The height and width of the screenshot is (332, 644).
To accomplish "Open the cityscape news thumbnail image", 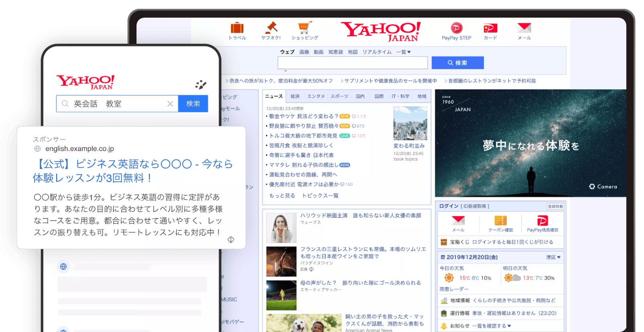I will [410, 123].
